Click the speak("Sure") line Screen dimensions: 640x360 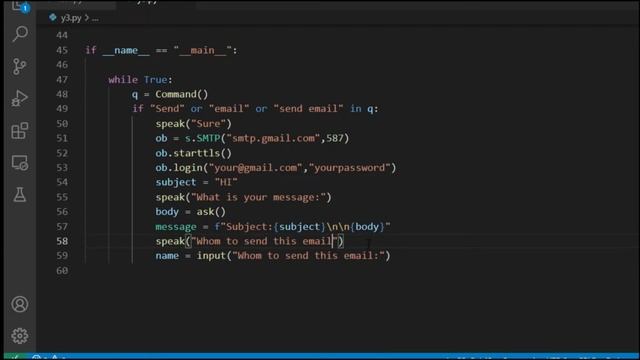[x=193, y=124]
